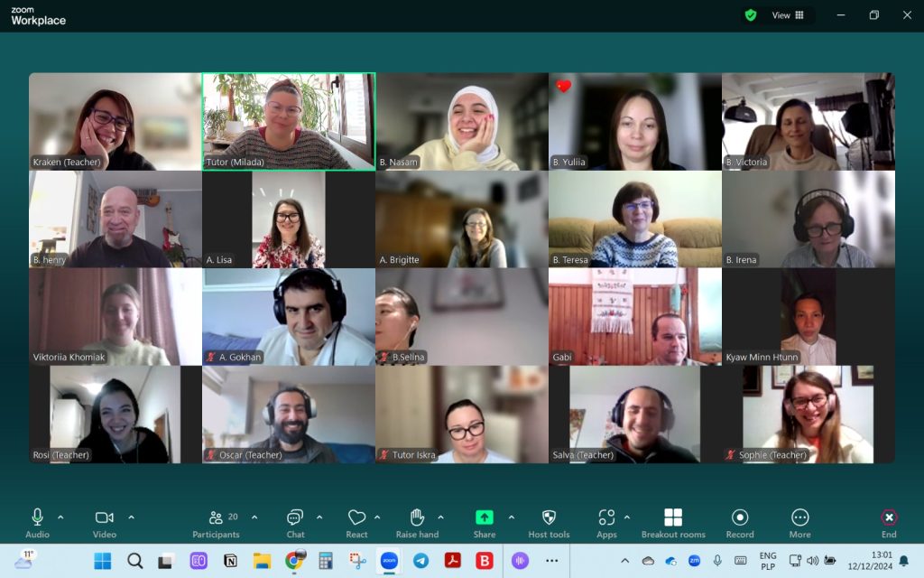Screen dimensions: 924x578
Task: Click the Zoom tray icon in system tray
Action: (x=694, y=561)
